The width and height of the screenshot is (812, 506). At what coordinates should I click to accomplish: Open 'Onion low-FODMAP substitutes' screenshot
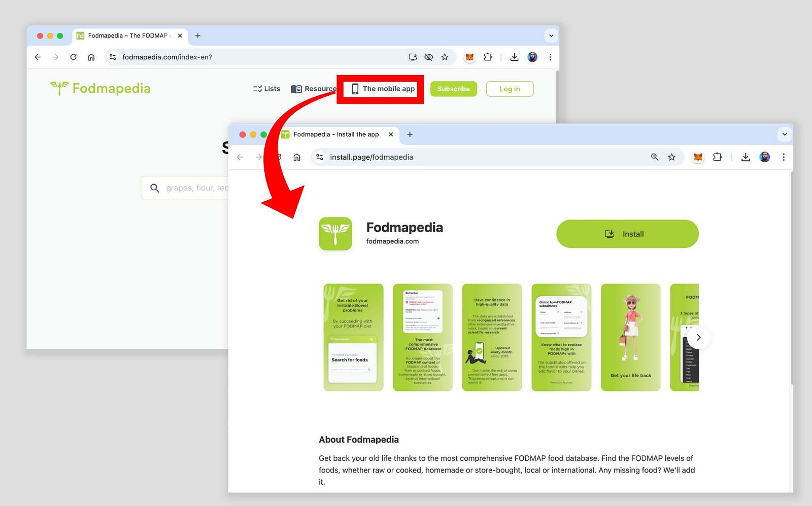pos(561,337)
